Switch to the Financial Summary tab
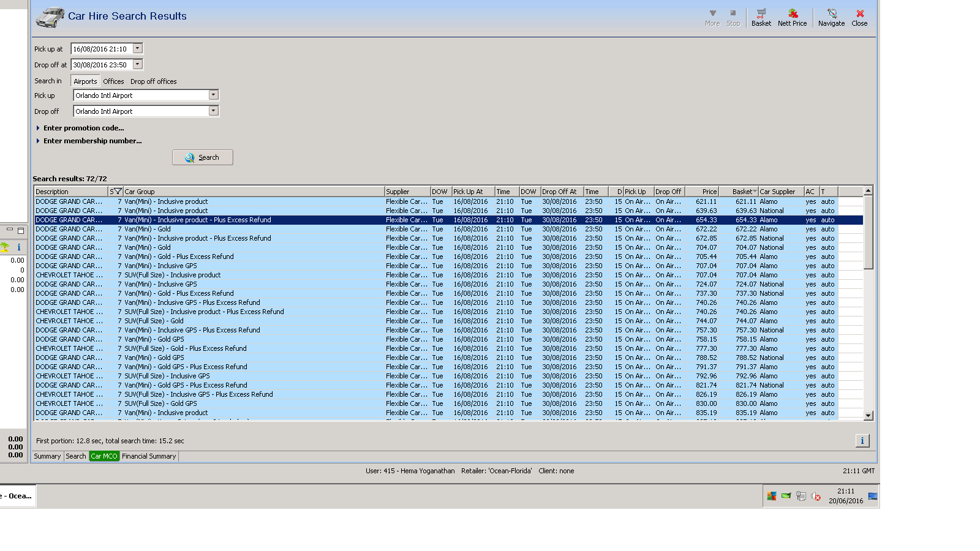980x551 pixels. click(x=149, y=456)
